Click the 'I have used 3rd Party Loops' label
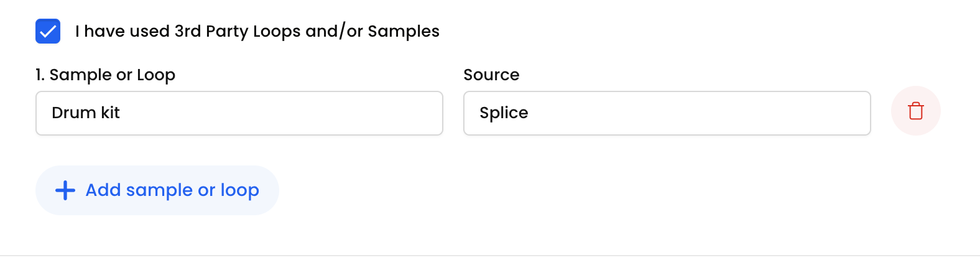Viewport: 980px width, 260px height. (x=257, y=31)
